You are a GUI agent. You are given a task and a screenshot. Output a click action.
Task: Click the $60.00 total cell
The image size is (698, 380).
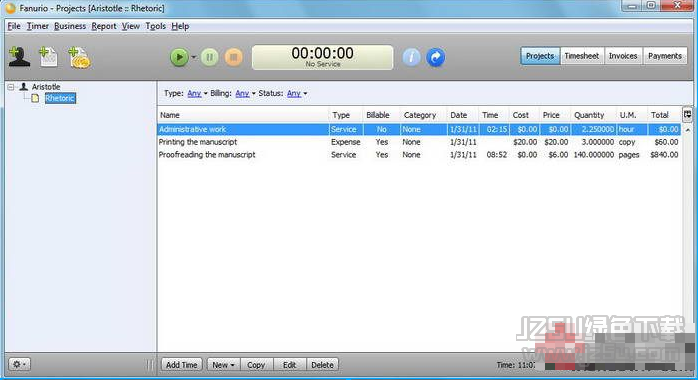pyautogui.click(x=666, y=142)
